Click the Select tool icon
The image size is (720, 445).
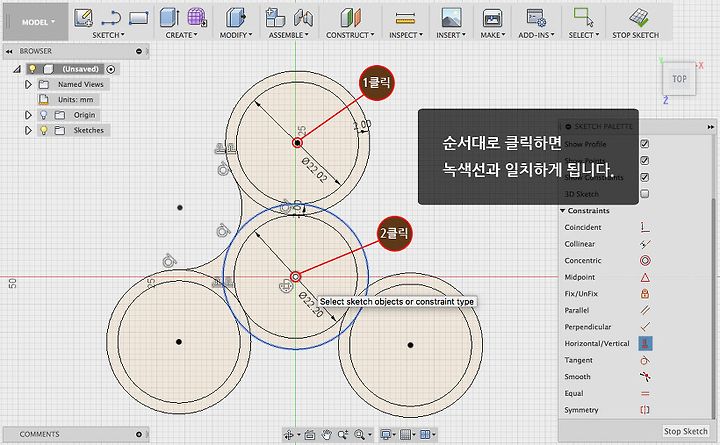583,17
